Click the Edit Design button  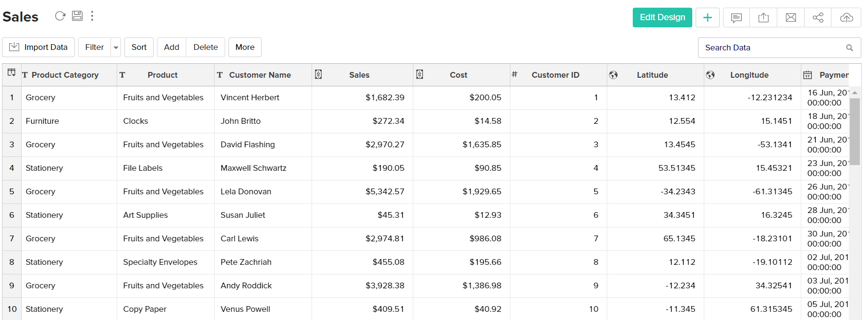(x=662, y=18)
